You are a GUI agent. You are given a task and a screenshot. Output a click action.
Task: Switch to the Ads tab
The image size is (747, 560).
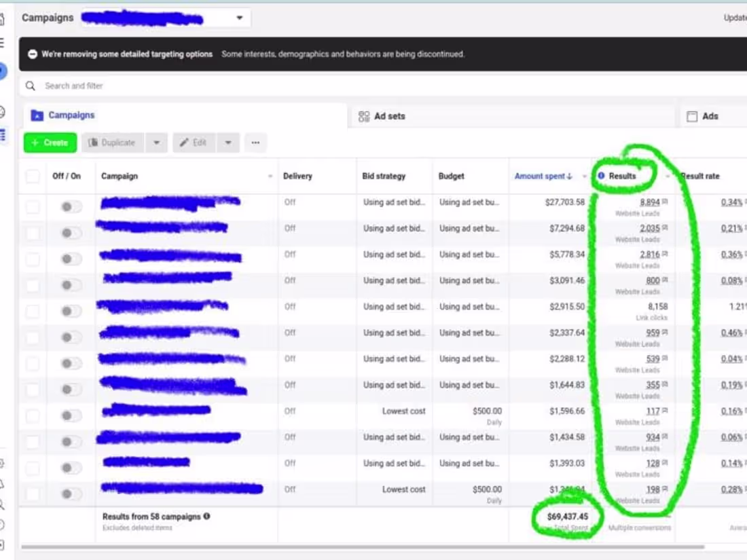click(x=711, y=115)
